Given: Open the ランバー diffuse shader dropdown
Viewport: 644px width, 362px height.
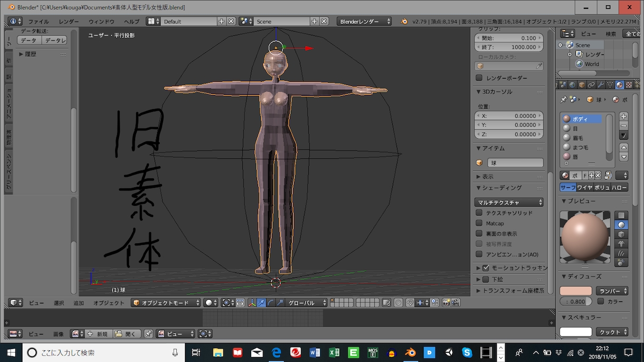Looking at the screenshot, I should 612,291.
